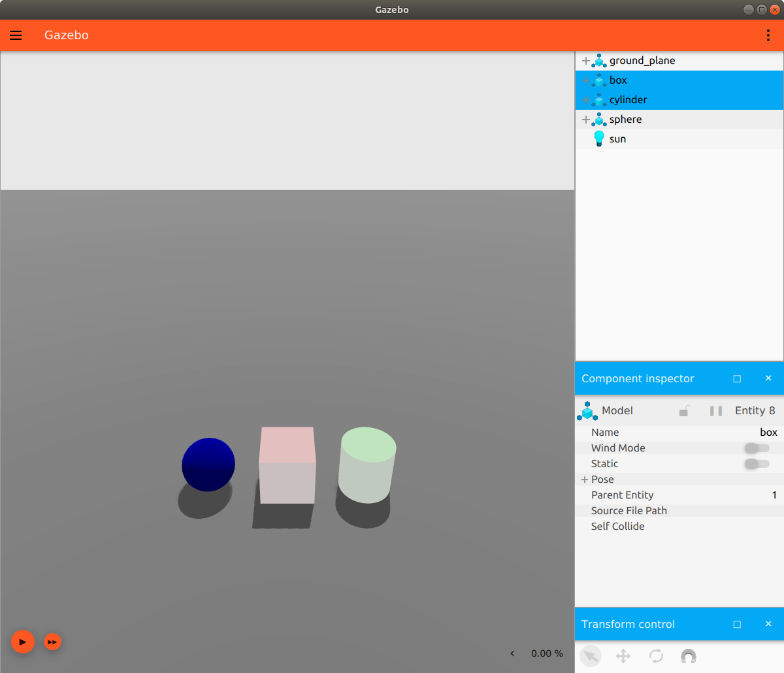Choose the select mode arrow tool
784x673 pixels.
pos(591,656)
